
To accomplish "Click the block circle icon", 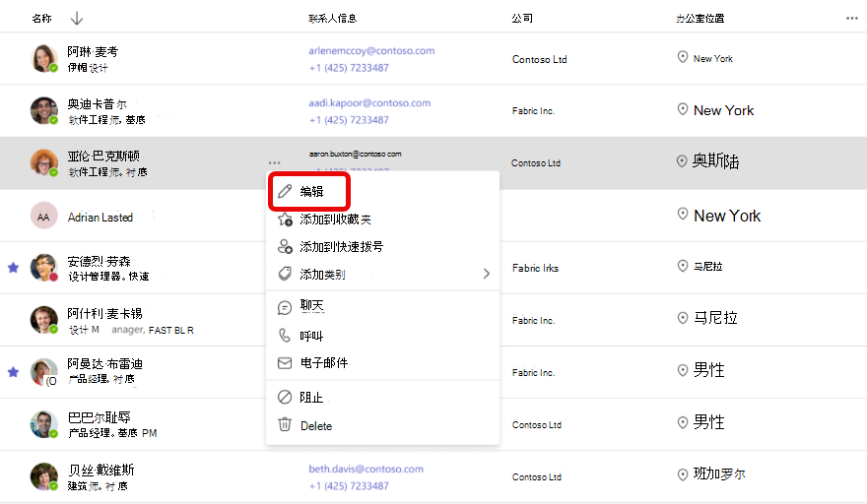I will (x=284, y=398).
